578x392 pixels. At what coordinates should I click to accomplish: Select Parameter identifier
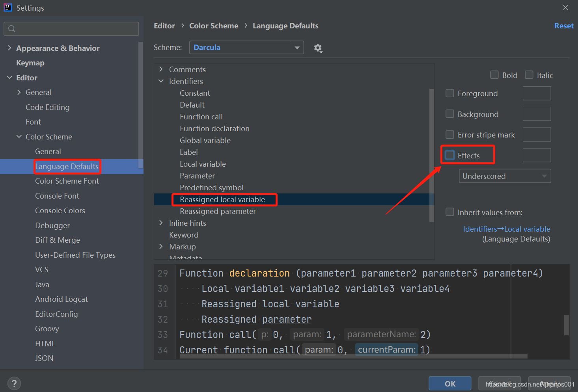point(197,176)
